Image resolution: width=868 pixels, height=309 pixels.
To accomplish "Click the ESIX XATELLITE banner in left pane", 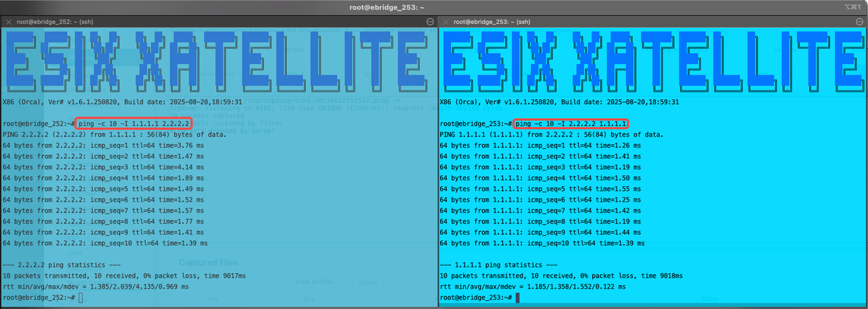I will pos(218,61).
